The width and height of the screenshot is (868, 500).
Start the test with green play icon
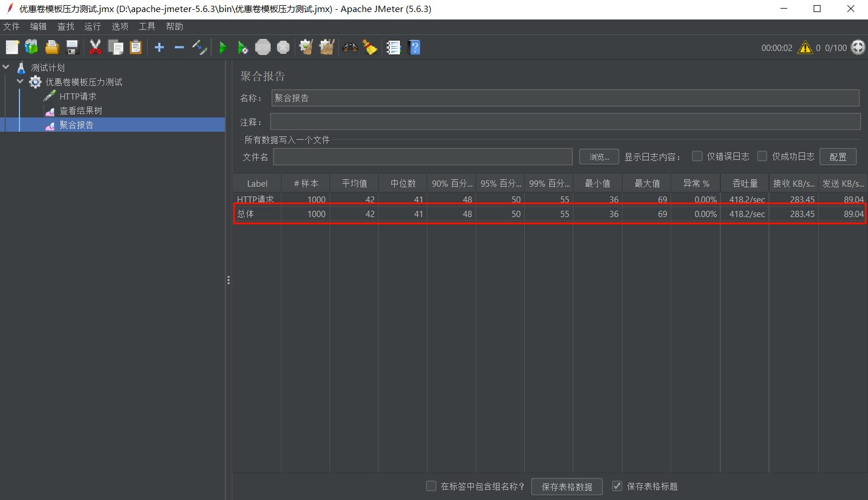tap(223, 48)
